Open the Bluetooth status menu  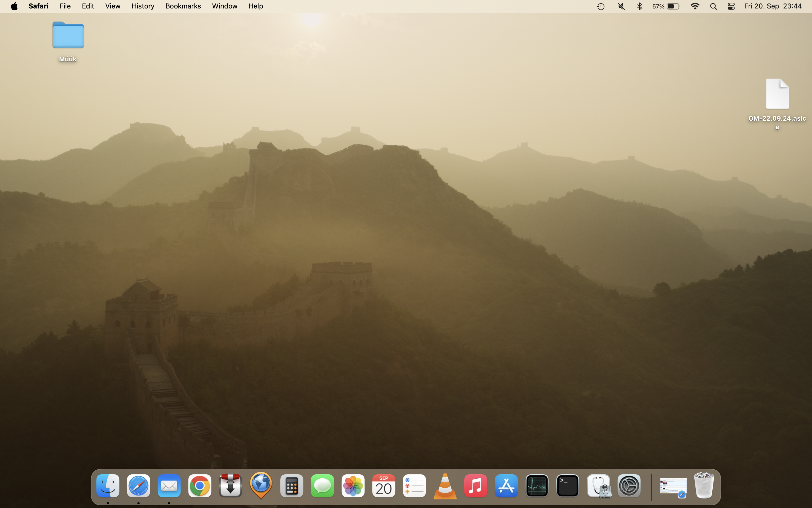tap(640, 6)
